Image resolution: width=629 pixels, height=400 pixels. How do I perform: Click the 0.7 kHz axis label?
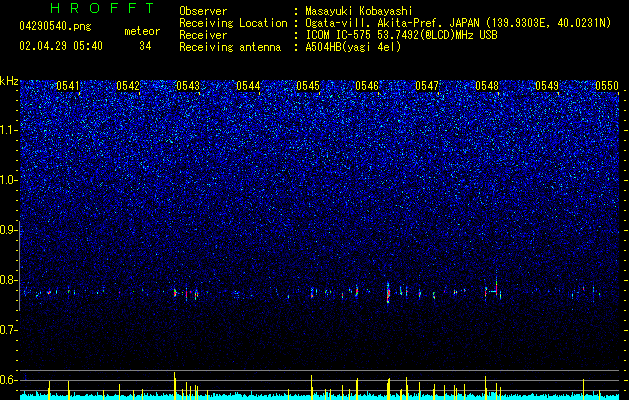pyautogui.click(x=8, y=330)
